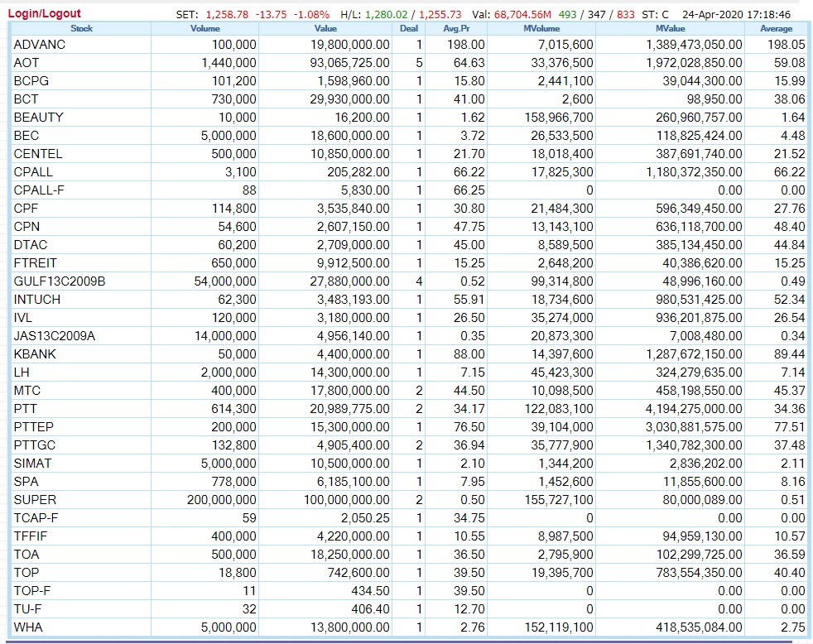The height and width of the screenshot is (644, 813).
Task: Sort by the MVolume column header
Action: 541,28
